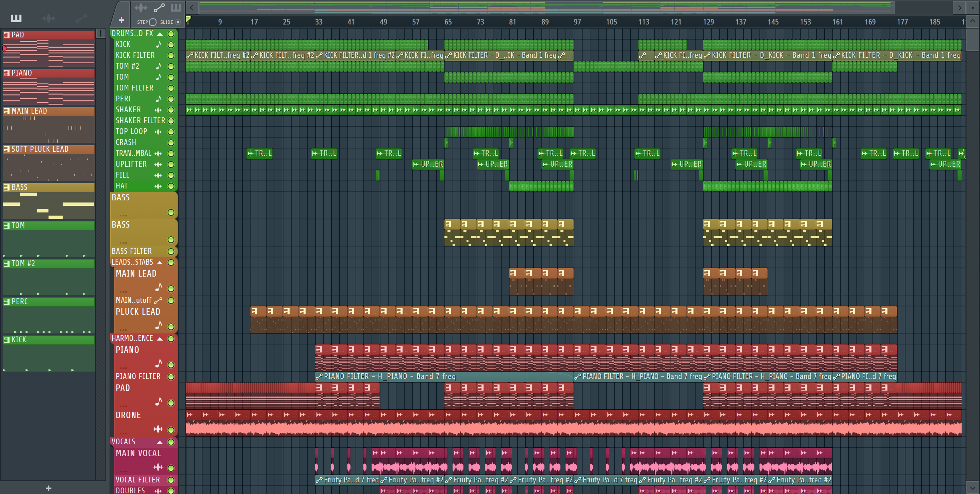Click the note icon on the PLUCK LEAD track
980x494 pixels.
click(x=159, y=325)
